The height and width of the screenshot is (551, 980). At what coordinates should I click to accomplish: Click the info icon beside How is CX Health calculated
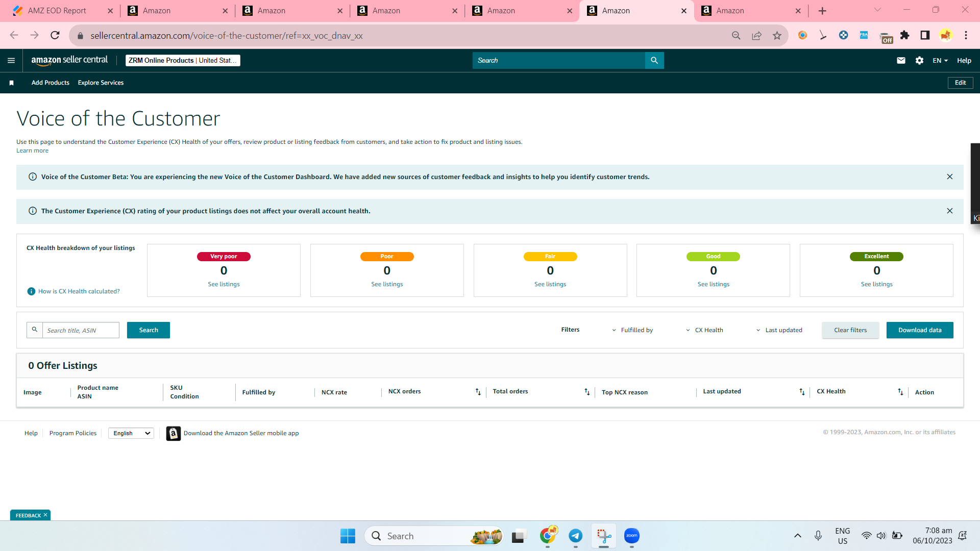[x=31, y=291]
